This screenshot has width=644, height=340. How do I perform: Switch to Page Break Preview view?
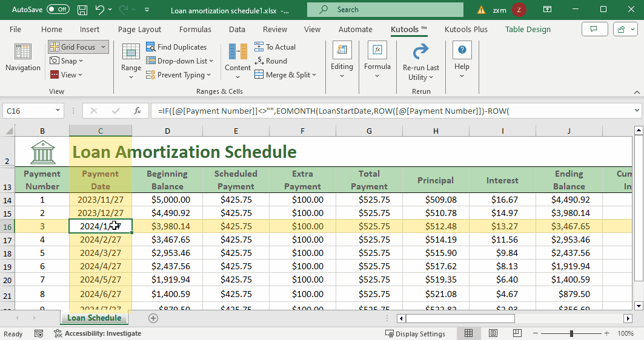pyautogui.click(x=517, y=333)
